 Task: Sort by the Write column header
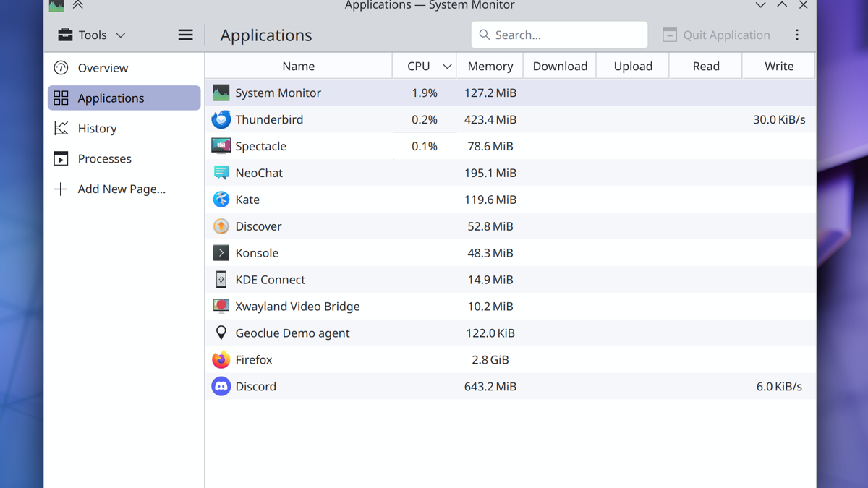point(779,66)
